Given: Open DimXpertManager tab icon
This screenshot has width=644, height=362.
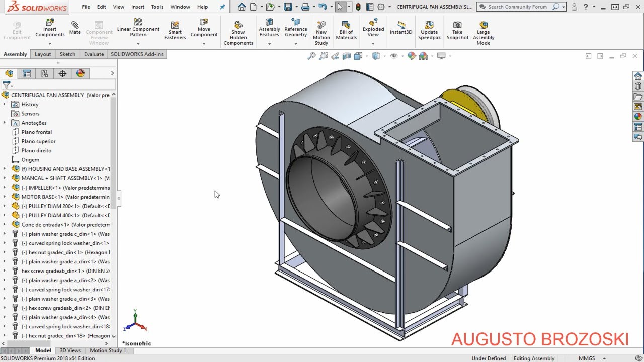Looking at the screenshot, I should [62, 73].
